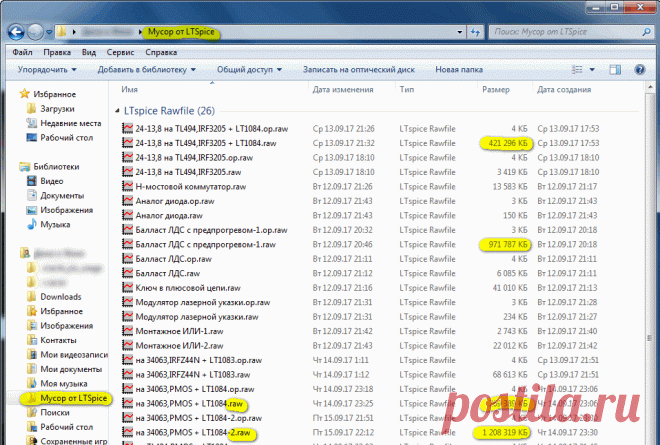
Task: Sort by Дата изменения column header
Action: [x=343, y=90]
